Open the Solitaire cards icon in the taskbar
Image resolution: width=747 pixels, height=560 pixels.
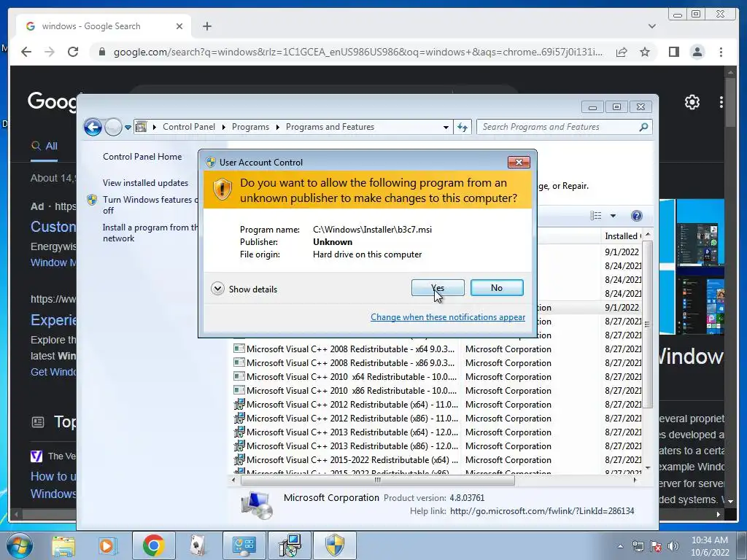(x=197, y=545)
